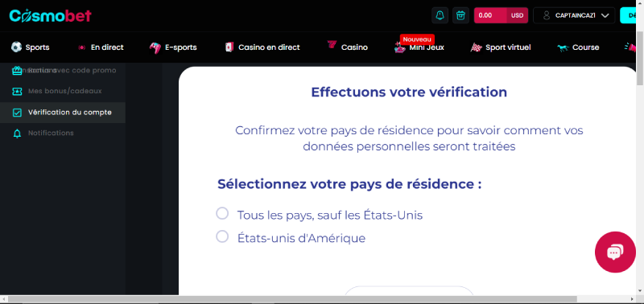The width and height of the screenshot is (644, 304).
Task: Click the Course horse icon
Action: (x=563, y=48)
